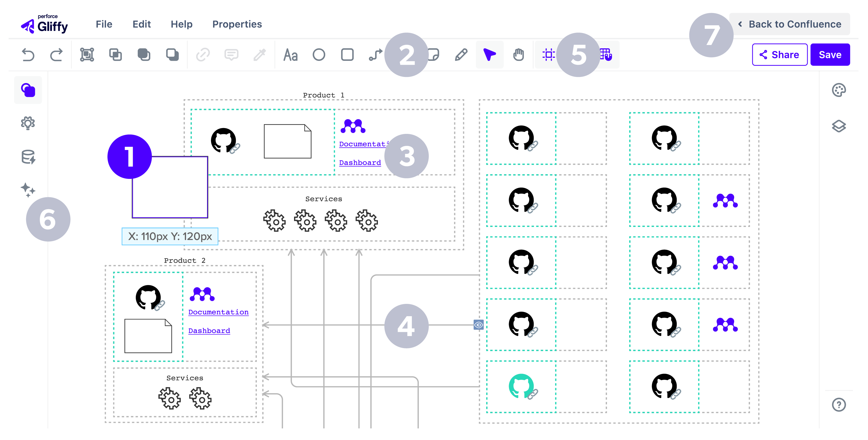868x440 pixels.
Task: Toggle the grid snapping icon
Action: tap(606, 55)
